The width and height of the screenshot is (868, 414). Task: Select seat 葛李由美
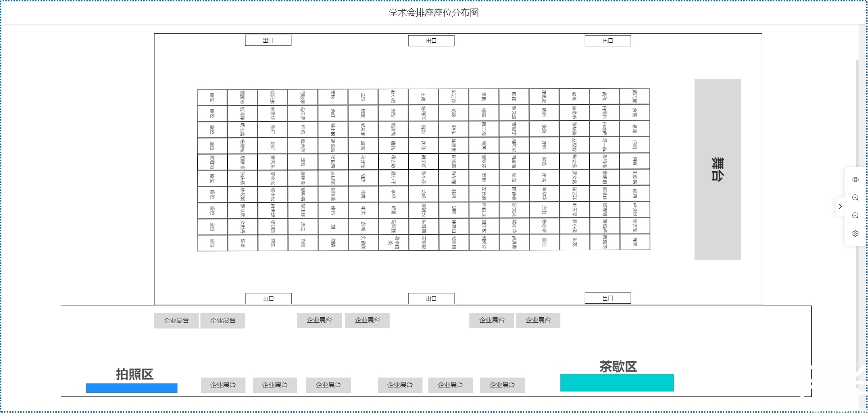[393, 243]
